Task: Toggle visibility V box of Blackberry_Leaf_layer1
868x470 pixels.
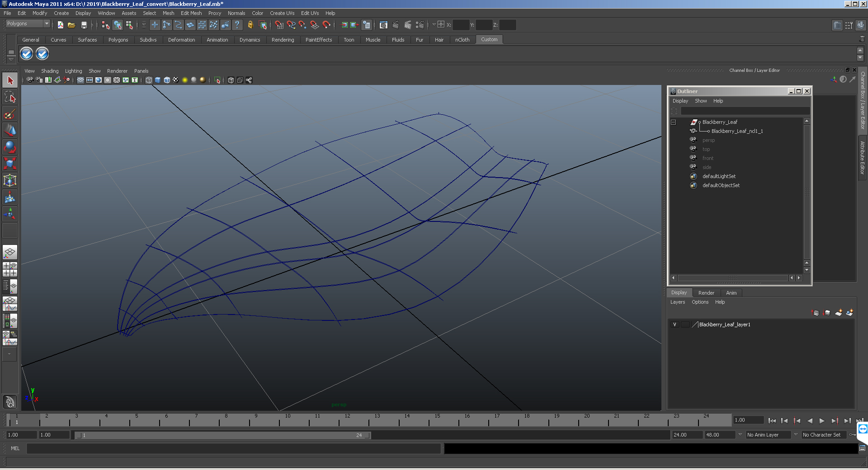Action: (675, 324)
